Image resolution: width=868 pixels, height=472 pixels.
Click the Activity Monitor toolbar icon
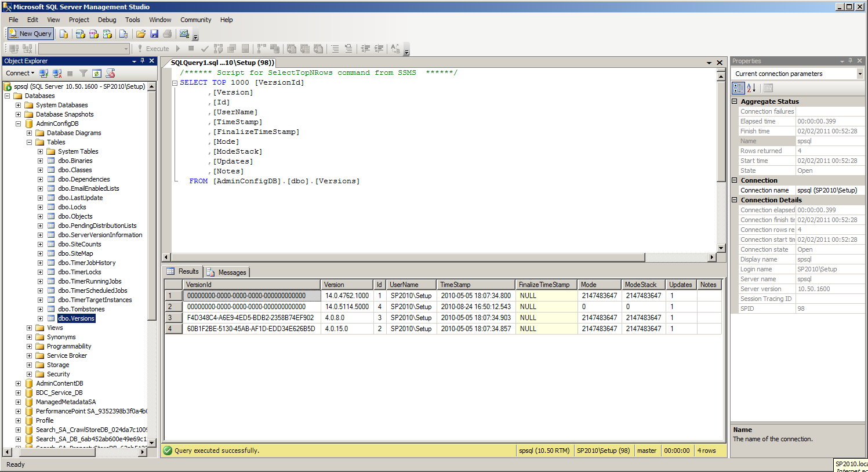click(184, 34)
